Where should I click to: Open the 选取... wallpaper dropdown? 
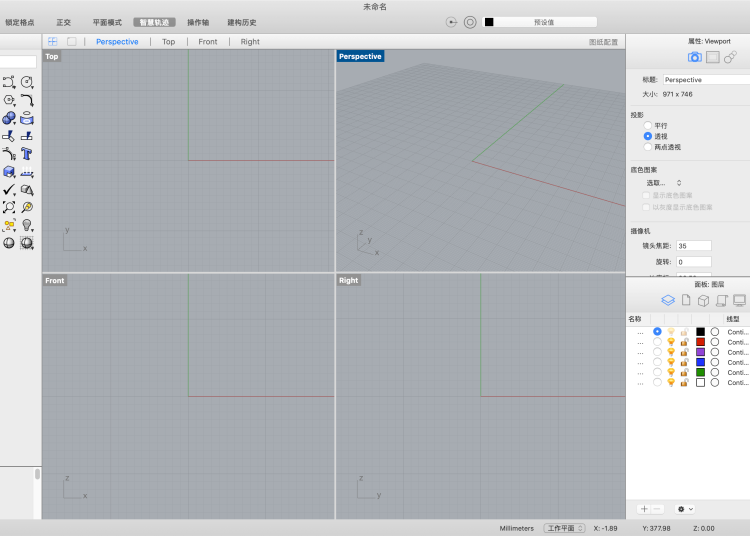[663, 183]
